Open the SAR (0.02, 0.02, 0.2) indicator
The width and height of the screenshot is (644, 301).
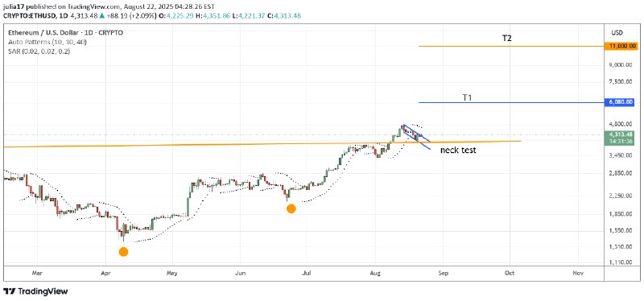[39, 52]
